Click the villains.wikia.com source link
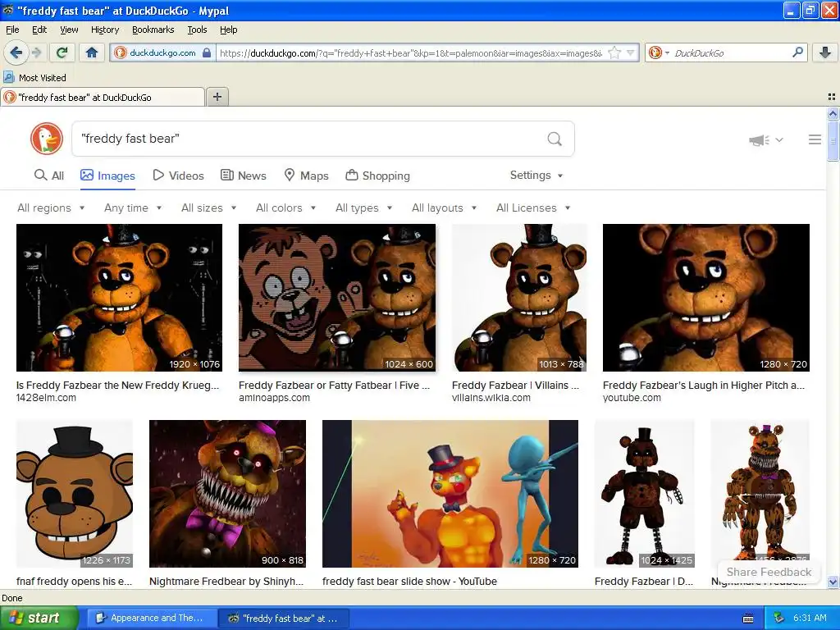 tap(491, 398)
